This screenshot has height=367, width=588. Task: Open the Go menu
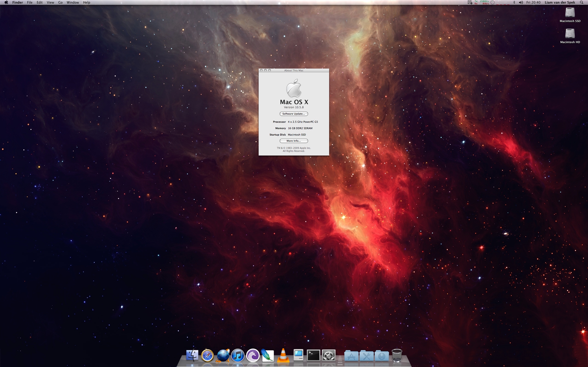tap(60, 3)
